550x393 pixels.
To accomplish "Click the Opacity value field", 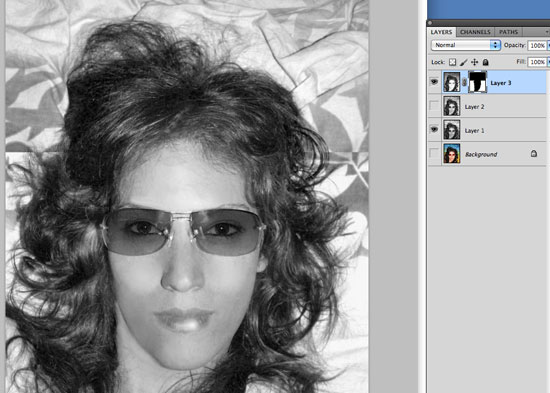I will [537, 45].
